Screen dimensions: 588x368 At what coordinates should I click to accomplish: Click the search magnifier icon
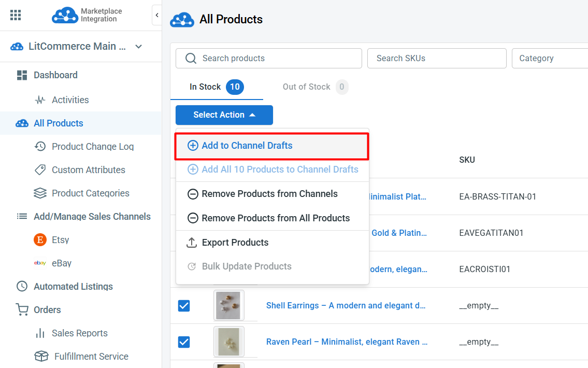tap(191, 58)
